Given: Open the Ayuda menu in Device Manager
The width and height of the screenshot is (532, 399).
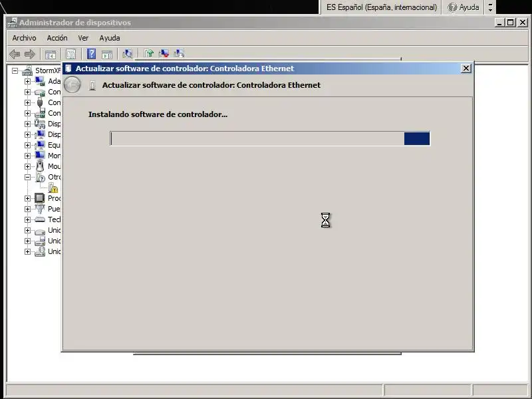Looking at the screenshot, I should coord(110,38).
